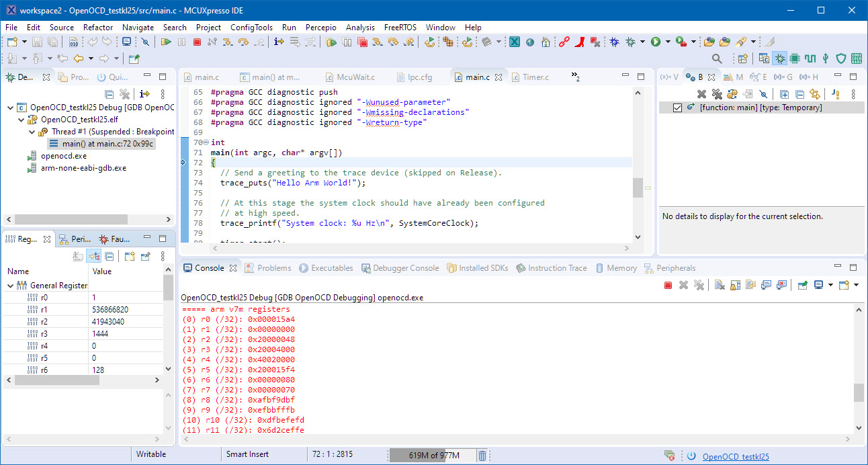Screen dimensions: 868x465
Task: Click the Skip All Breakpoints toolbar icon
Action: pyautogui.click(x=144, y=42)
